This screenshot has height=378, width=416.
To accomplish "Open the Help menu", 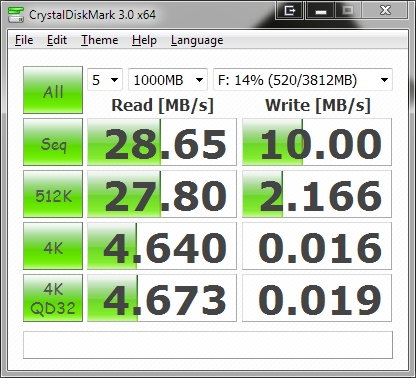I will click(144, 40).
